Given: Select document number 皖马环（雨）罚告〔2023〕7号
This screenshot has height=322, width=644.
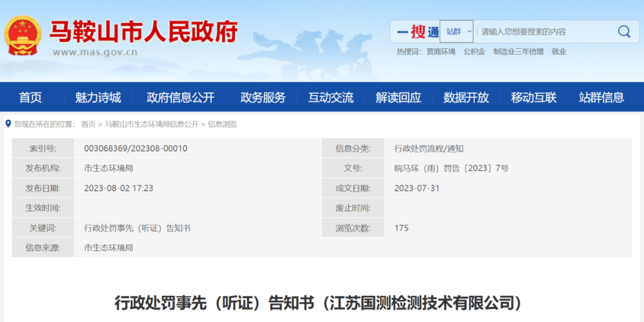Looking at the screenshot, I should click(x=451, y=168).
